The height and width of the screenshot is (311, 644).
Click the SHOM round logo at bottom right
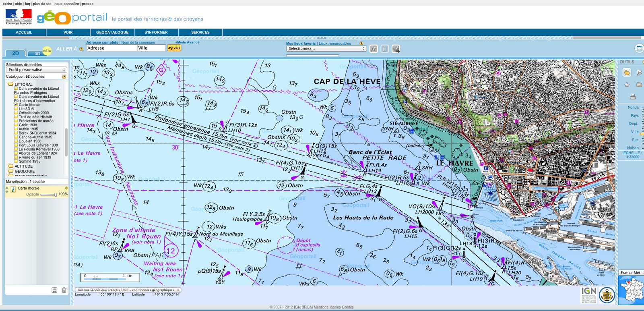pos(607,295)
